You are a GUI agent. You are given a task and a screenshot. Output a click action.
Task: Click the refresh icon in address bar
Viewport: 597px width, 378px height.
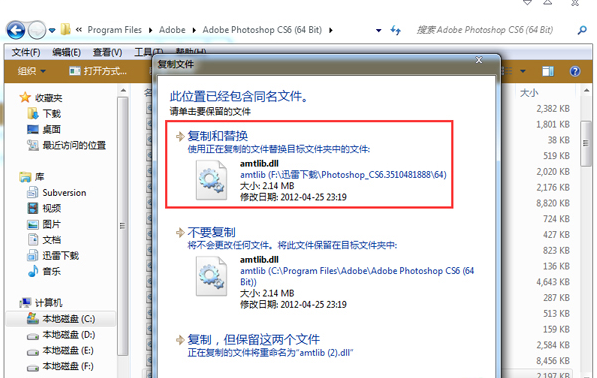[396, 30]
